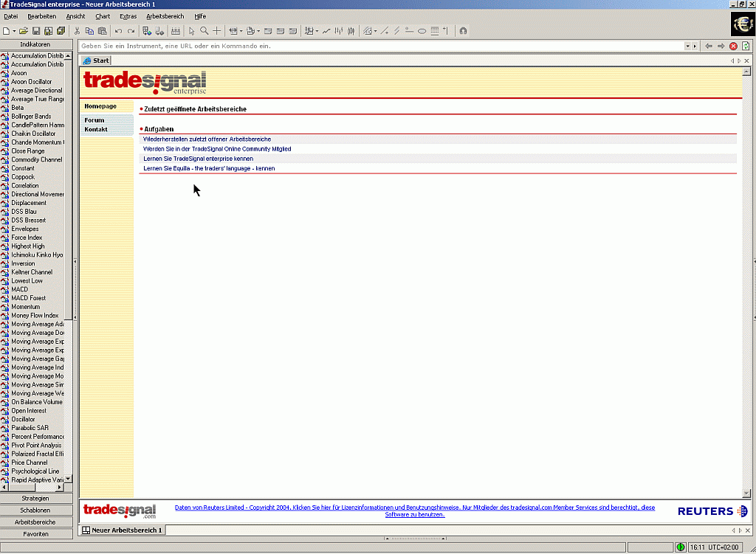Click the Redo arrow icon
Screen dimensions: 756x554
click(x=131, y=31)
